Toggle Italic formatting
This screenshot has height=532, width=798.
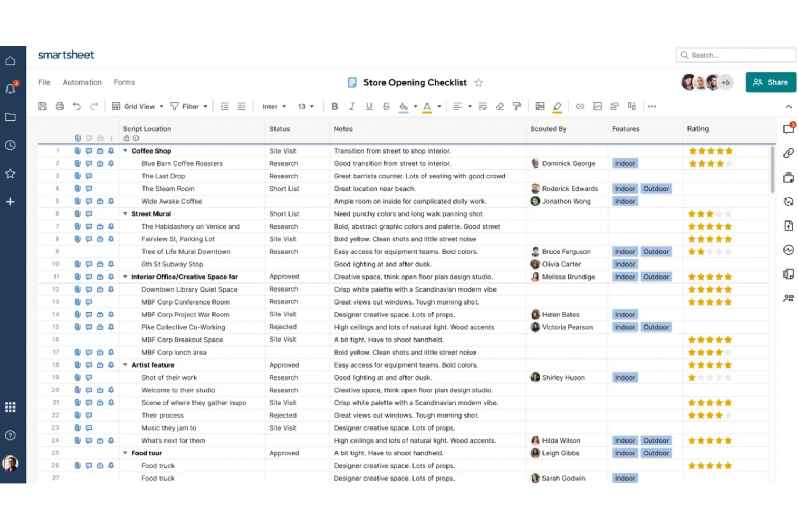[352, 107]
